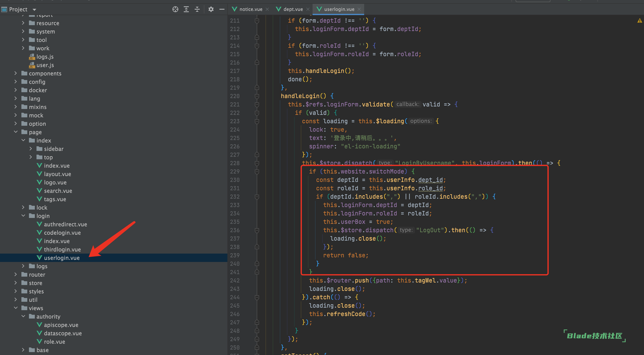Fold the switchMode block at line 229
The width and height of the screenshot is (644, 355).
[x=257, y=172]
